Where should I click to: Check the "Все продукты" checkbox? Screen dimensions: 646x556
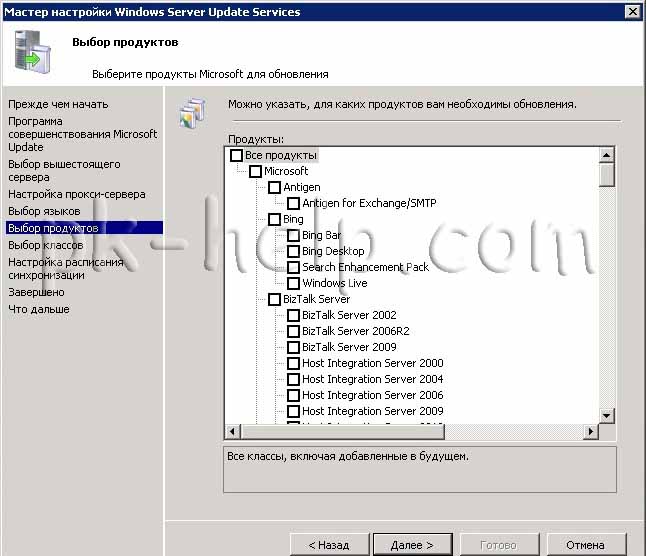pyautogui.click(x=236, y=155)
